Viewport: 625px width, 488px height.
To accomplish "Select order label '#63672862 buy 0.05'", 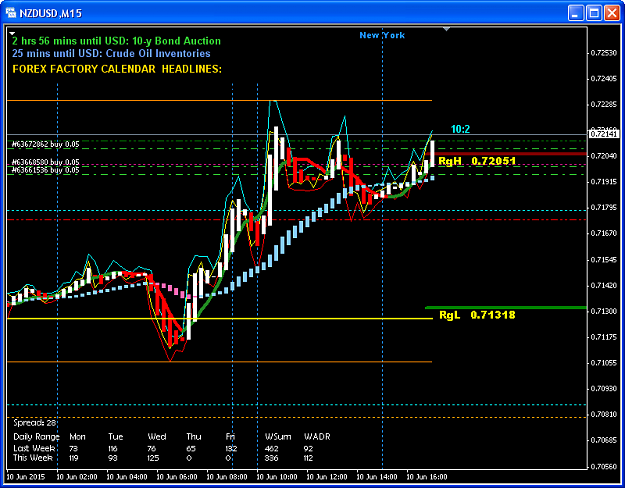I will 45,144.
